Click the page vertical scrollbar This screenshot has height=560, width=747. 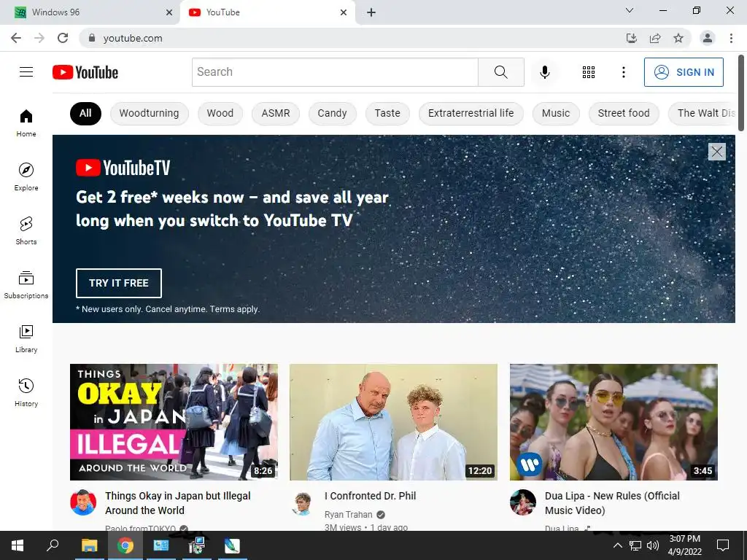pyautogui.click(x=741, y=93)
